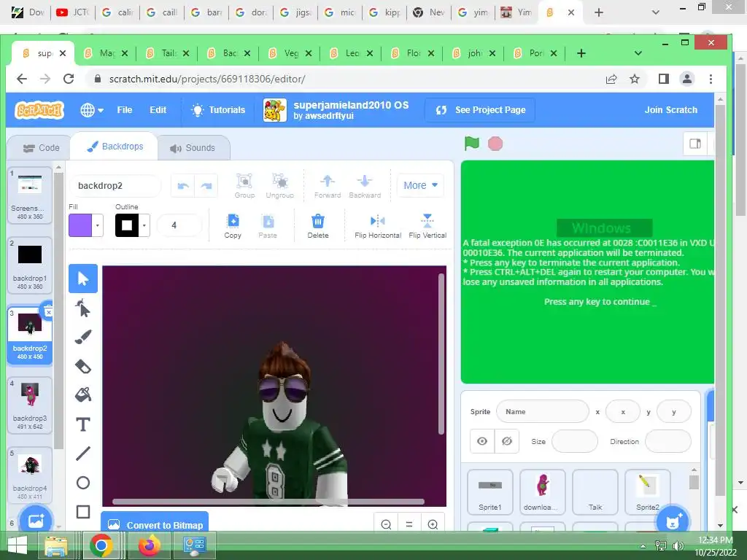Click the Choose a Backdrop button
This screenshot has height=560, width=747.
point(36,521)
